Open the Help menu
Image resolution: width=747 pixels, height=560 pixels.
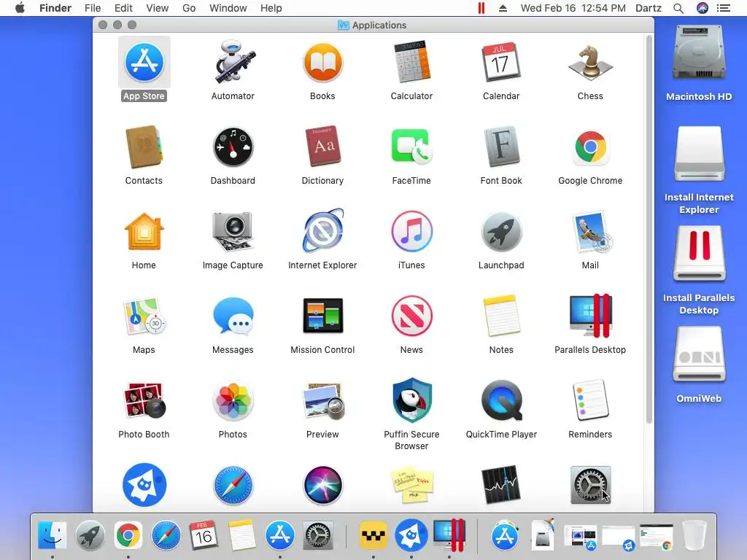click(271, 8)
